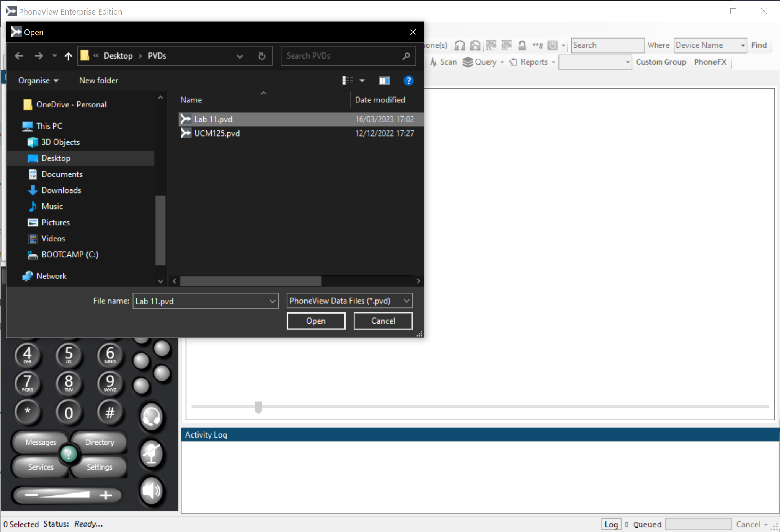This screenshot has width=780, height=532.
Task: Click the Scan toolbar button
Action: 443,62
